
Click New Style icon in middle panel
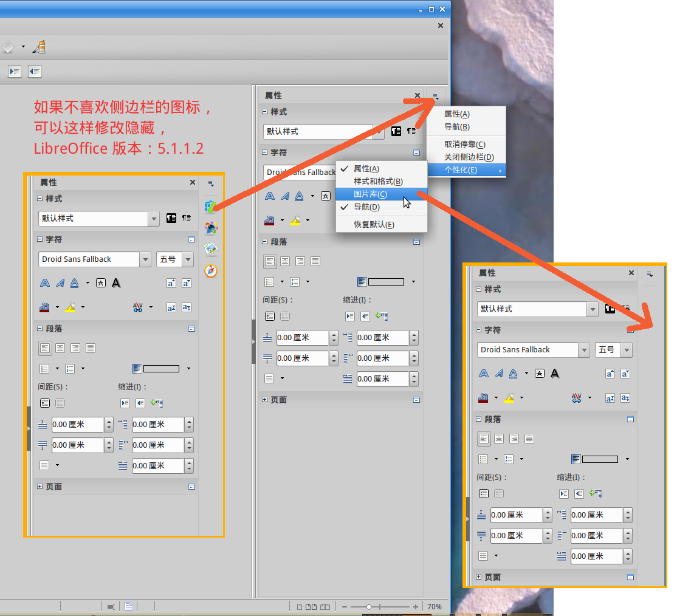click(x=396, y=131)
